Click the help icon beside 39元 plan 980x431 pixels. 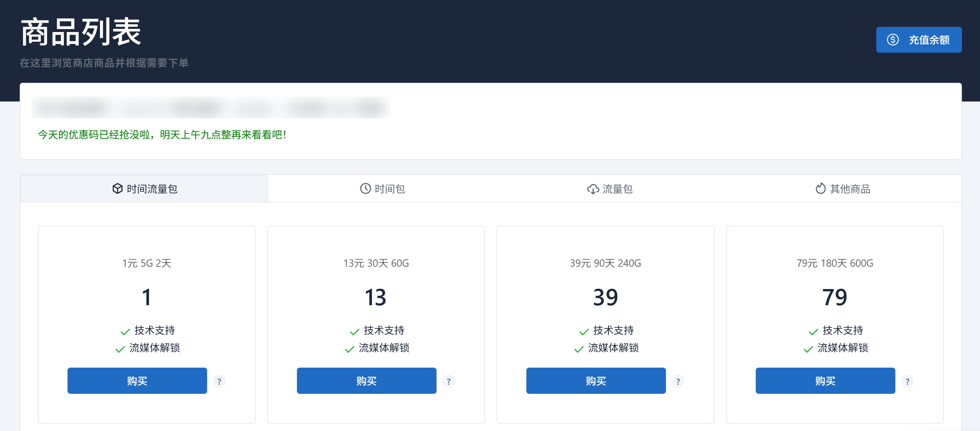(x=678, y=381)
